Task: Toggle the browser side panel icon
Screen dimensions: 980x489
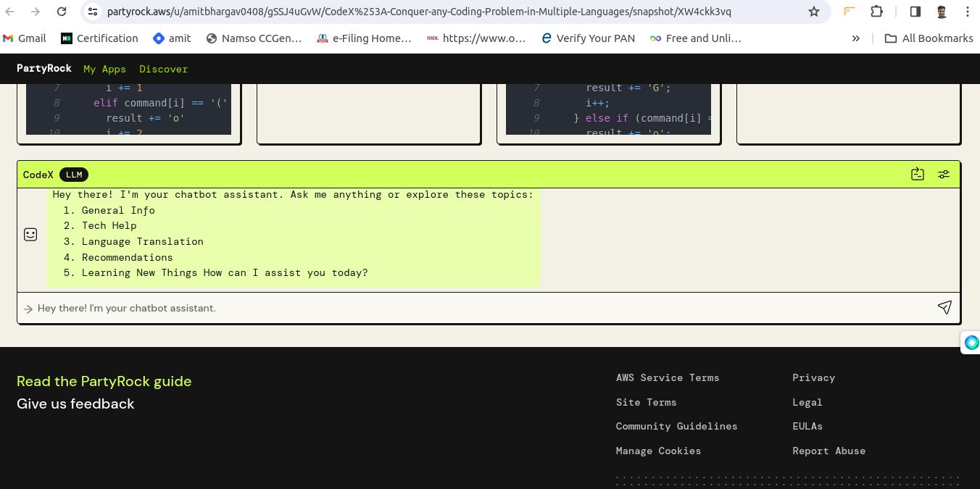Action: (x=915, y=12)
